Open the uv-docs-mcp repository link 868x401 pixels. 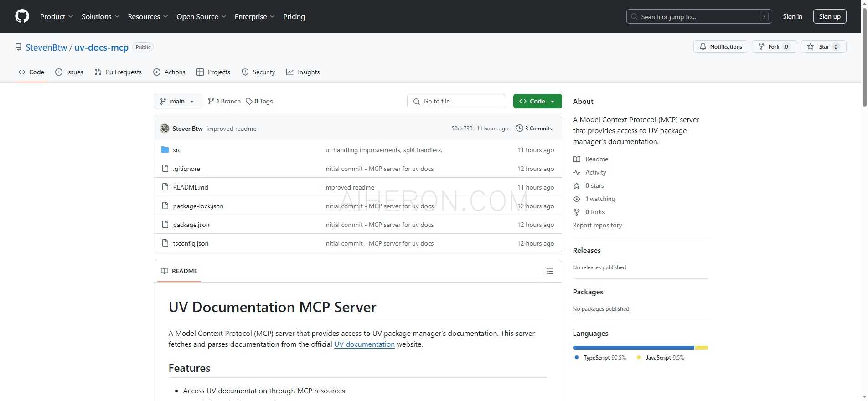(x=101, y=47)
